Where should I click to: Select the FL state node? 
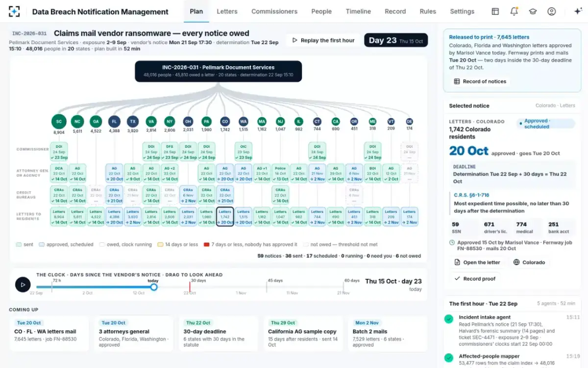[114, 122]
